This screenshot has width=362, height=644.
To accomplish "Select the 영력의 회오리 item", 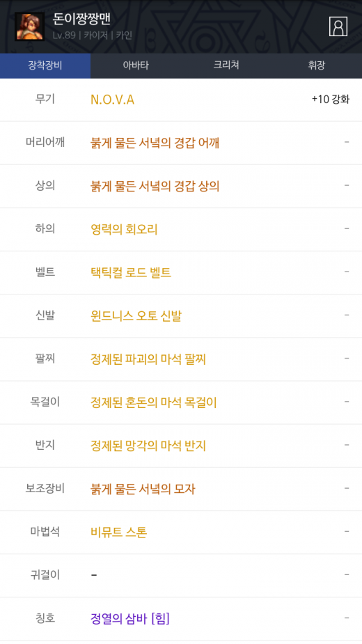I will [x=124, y=229].
